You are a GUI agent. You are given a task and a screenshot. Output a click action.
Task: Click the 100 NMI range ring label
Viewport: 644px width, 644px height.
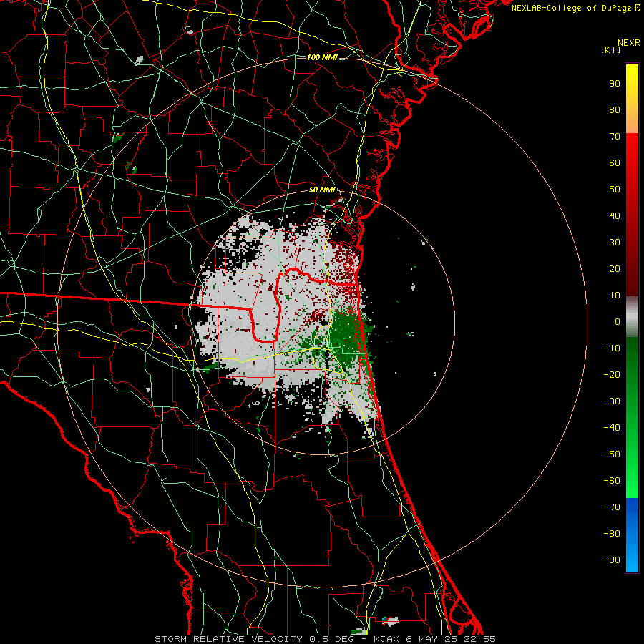coord(322,57)
